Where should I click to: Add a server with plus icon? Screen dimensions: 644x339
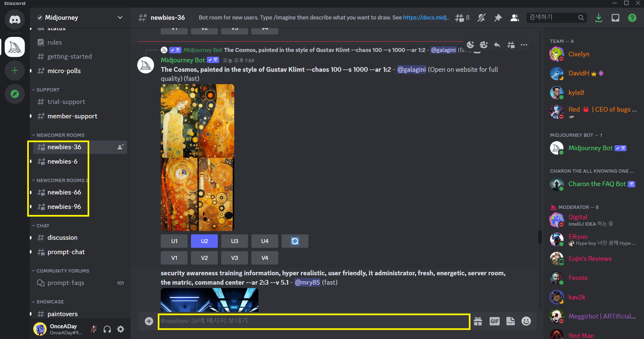15,70
